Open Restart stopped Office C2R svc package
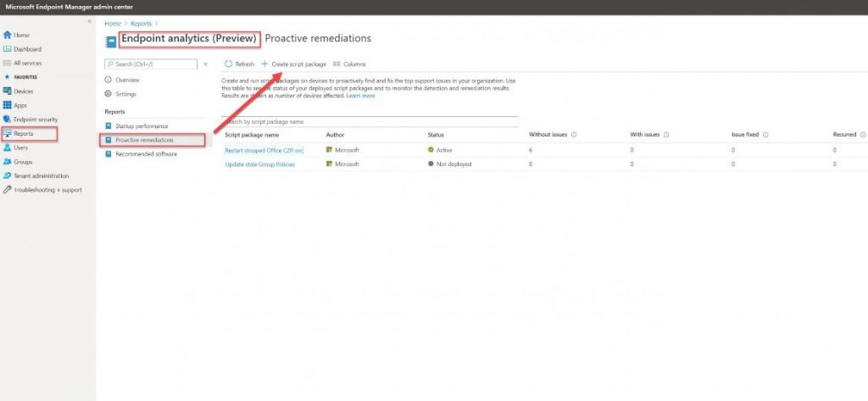The image size is (868, 401). coord(264,150)
